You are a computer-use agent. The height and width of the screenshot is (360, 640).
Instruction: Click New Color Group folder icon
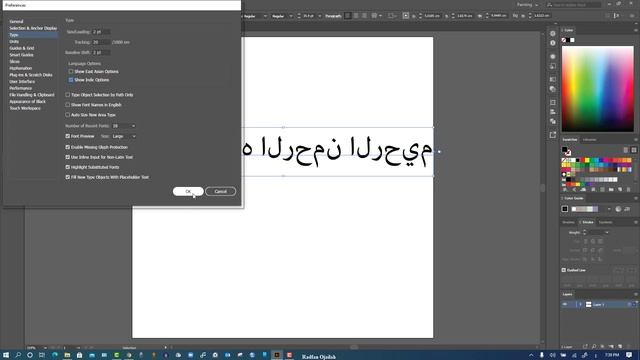611,190
